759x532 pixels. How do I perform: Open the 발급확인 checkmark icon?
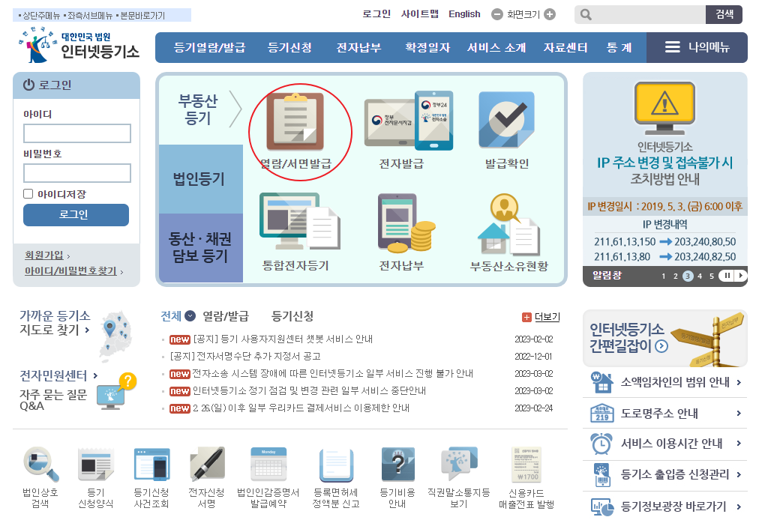click(507, 119)
